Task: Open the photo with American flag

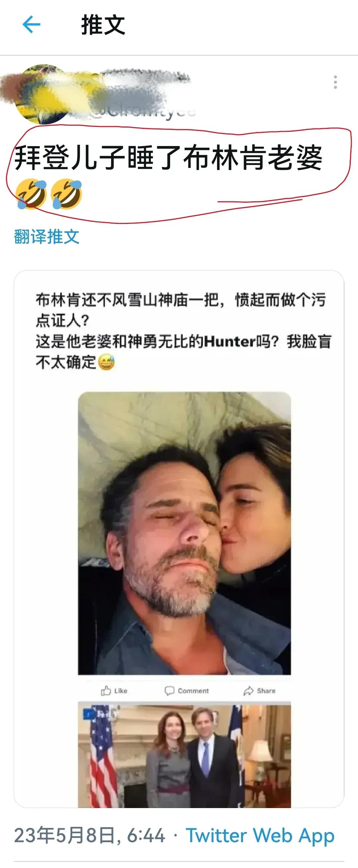Action: [x=184, y=755]
